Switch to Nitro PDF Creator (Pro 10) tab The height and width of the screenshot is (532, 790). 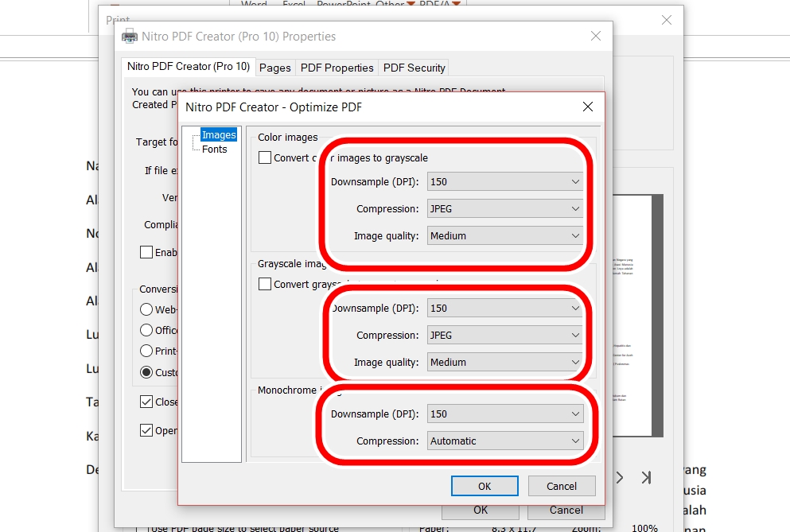point(189,67)
